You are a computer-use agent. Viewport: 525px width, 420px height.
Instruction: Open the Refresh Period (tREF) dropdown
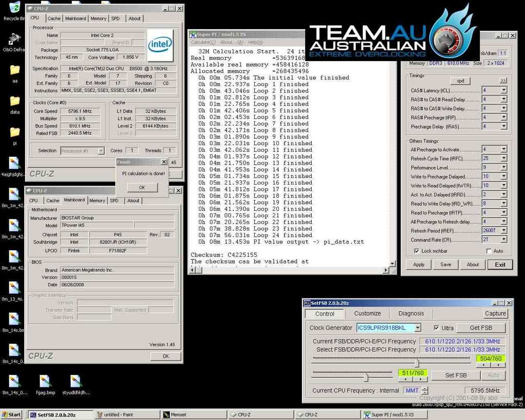click(x=503, y=230)
